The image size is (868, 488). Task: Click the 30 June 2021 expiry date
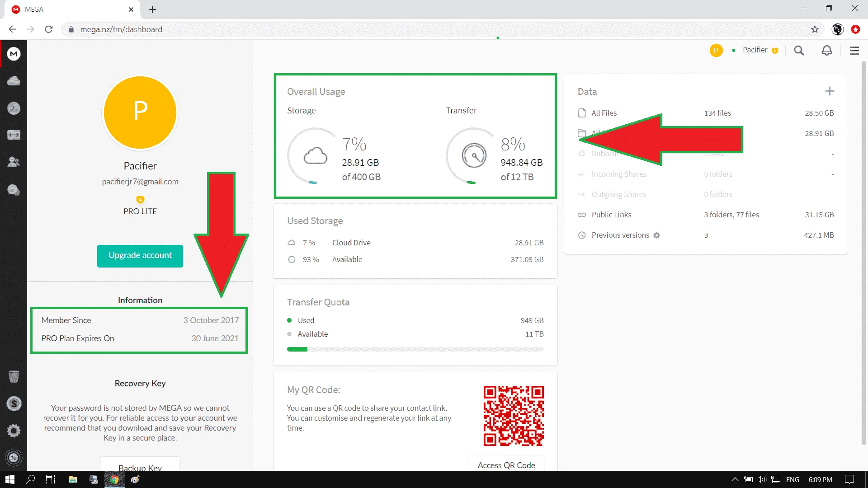215,338
